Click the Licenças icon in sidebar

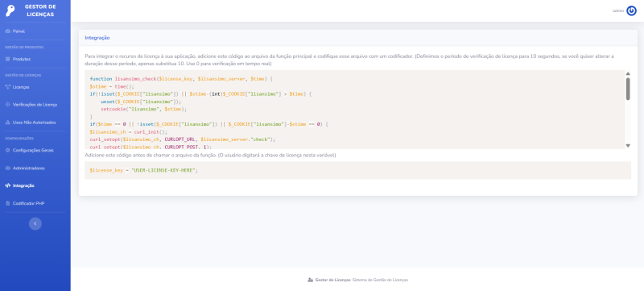(7, 87)
